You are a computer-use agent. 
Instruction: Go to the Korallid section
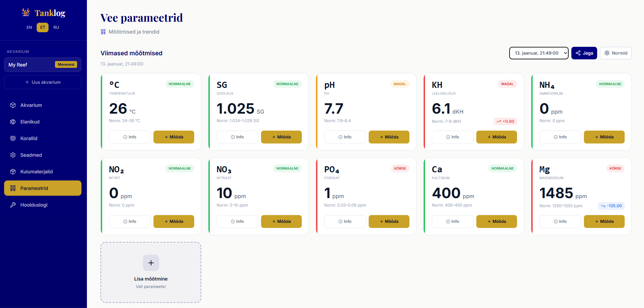[29, 138]
